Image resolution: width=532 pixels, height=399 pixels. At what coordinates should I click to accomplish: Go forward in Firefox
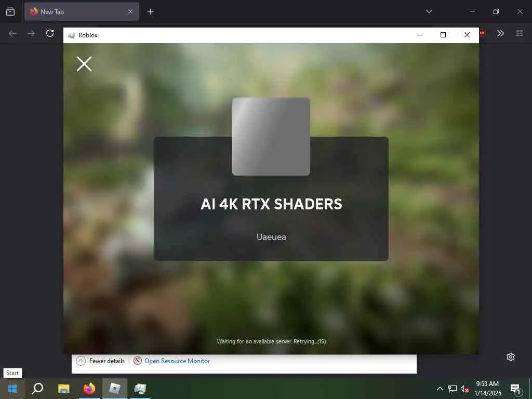click(31, 33)
